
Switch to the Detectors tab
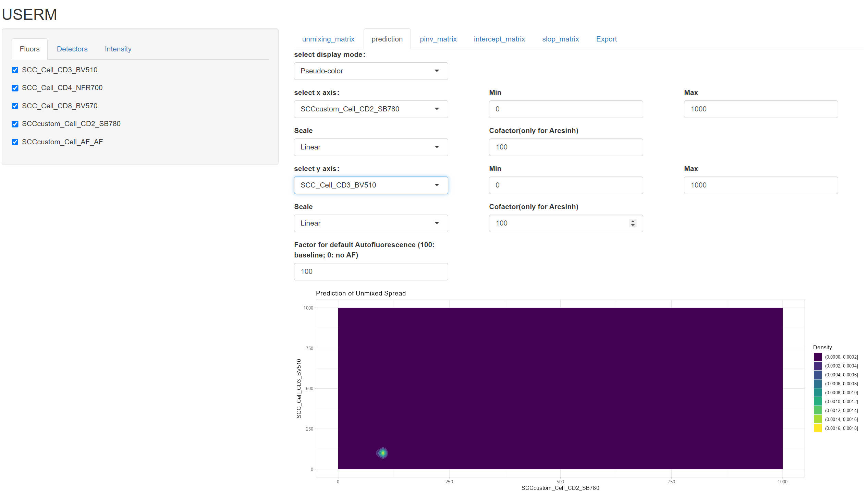pos(72,49)
